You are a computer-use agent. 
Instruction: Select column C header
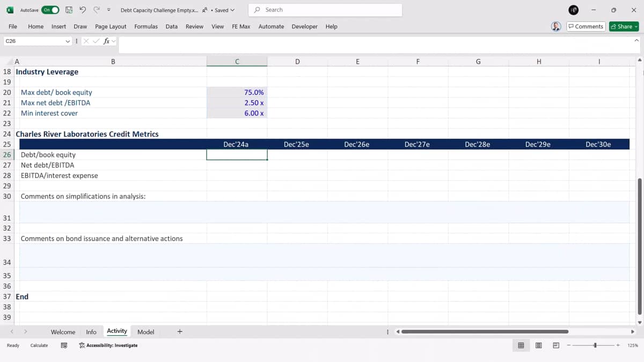237,62
